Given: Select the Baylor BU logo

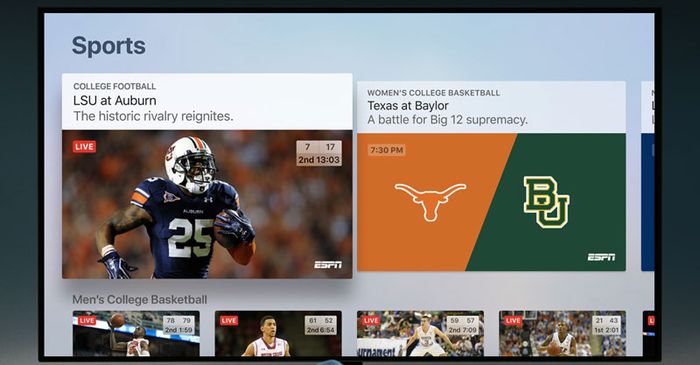Looking at the screenshot, I should [x=546, y=202].
